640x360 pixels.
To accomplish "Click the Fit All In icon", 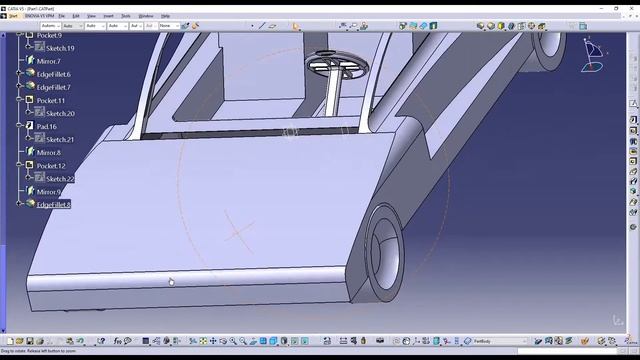I will coord(203,341).
